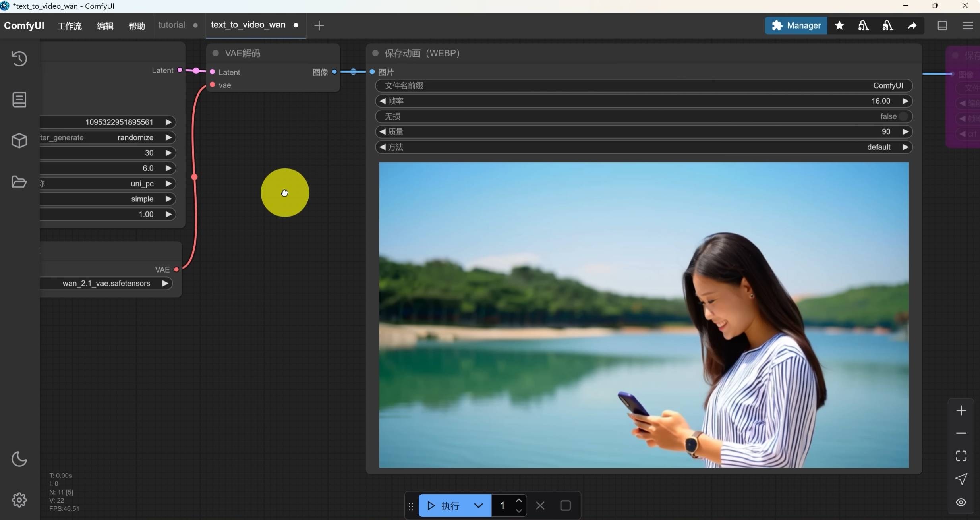Open the 执行 options dropdown arrow

click(479, 506)
